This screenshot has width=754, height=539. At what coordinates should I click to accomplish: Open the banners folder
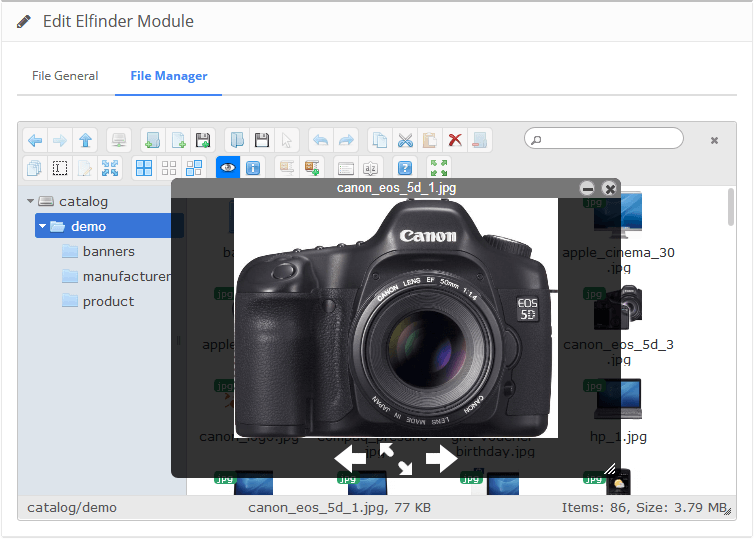[108, 251]
